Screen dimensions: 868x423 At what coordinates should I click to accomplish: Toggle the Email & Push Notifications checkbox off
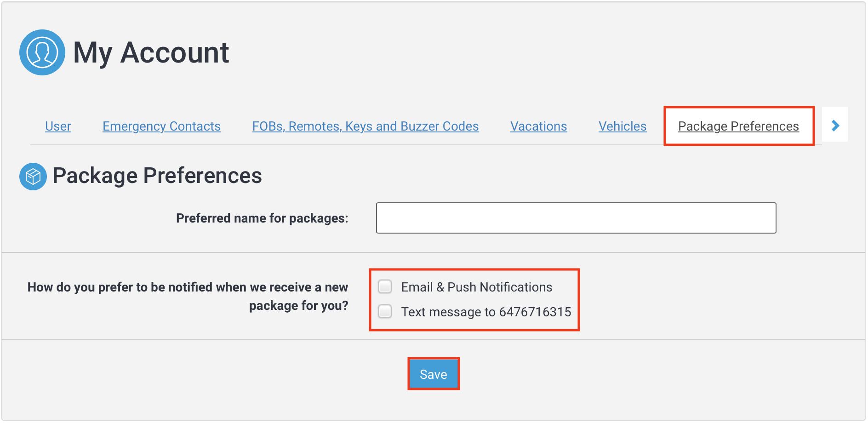pyautogui.click(x=384, y=286)
